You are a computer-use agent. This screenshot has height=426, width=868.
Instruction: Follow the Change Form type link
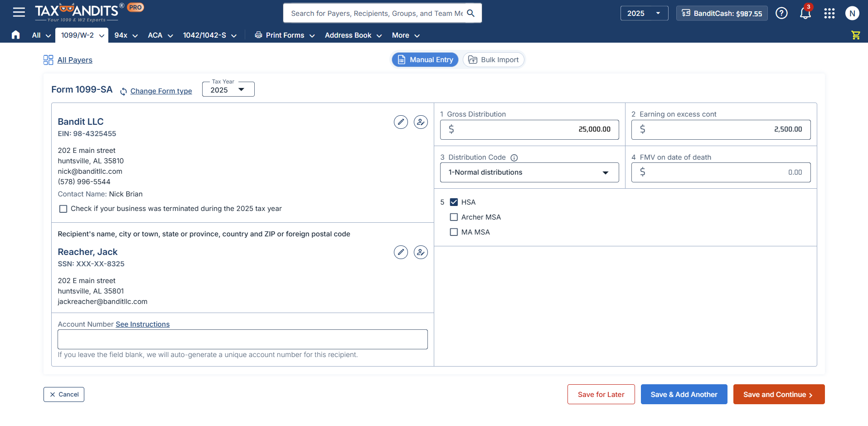161,91
